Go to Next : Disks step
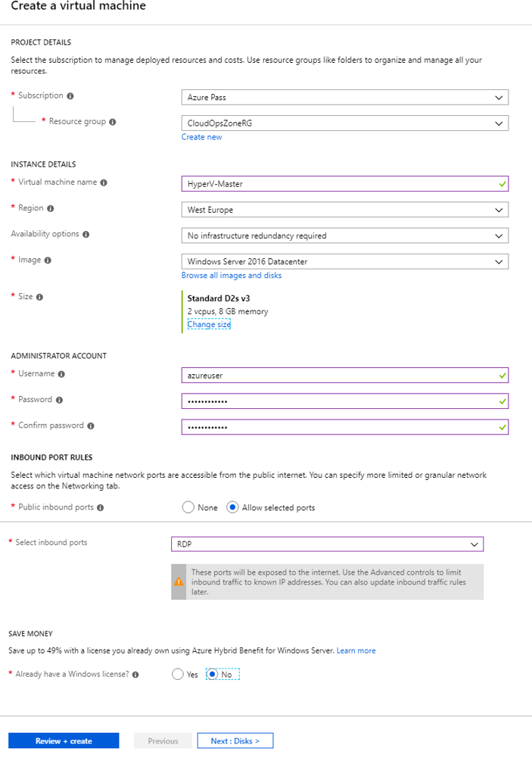The image size is (532, 764). click(x=235, y=741)
